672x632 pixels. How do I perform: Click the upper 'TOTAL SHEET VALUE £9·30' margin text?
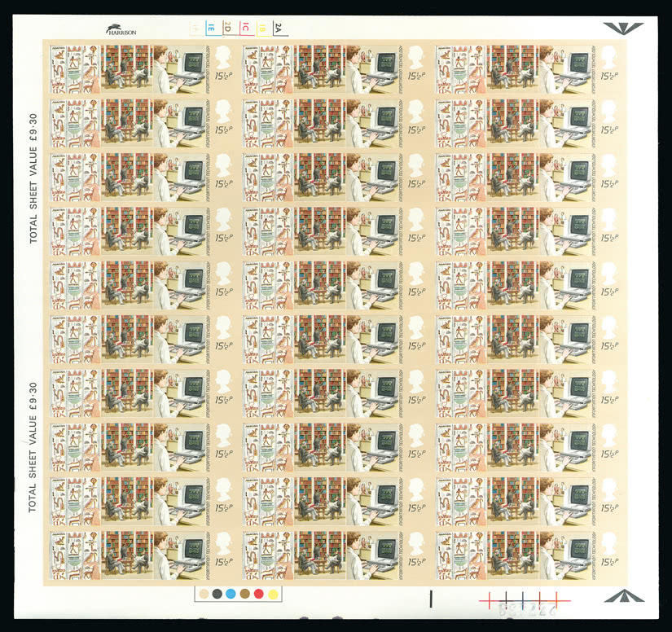click(33, 178)
